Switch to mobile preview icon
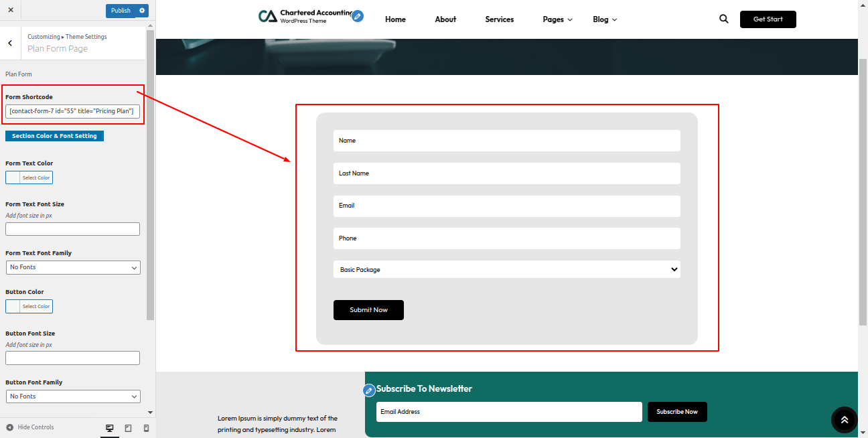Viewport: 868px width, 438px height. (146, 428)
